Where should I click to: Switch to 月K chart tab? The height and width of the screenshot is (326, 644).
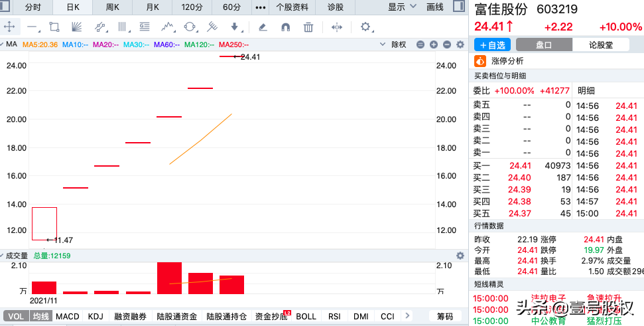[x=153, y=7]
